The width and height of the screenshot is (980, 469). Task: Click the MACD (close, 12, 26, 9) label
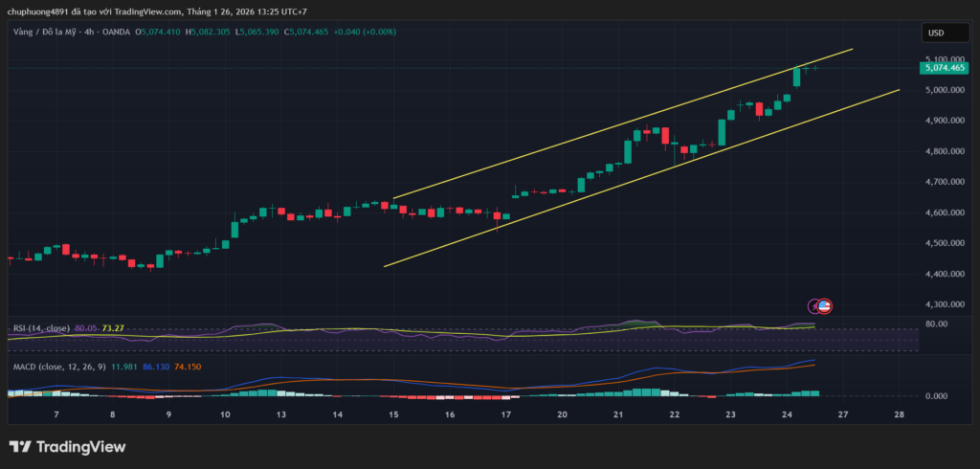59,367
